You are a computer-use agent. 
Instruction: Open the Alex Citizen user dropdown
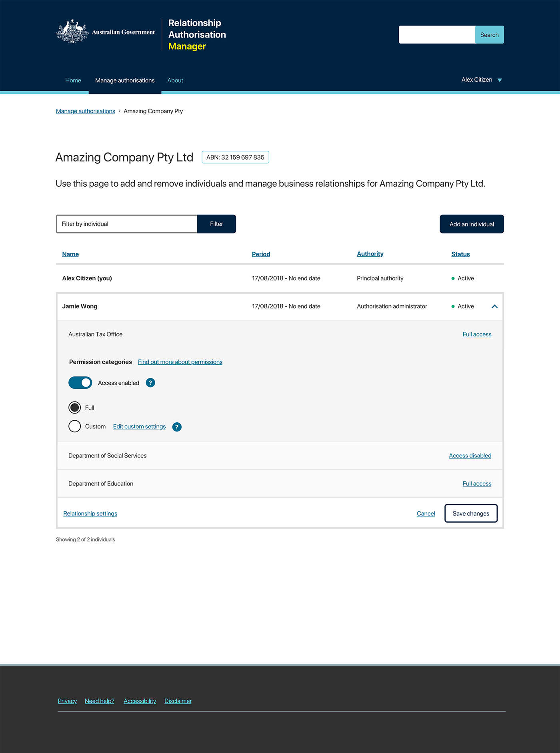point(482,80)
